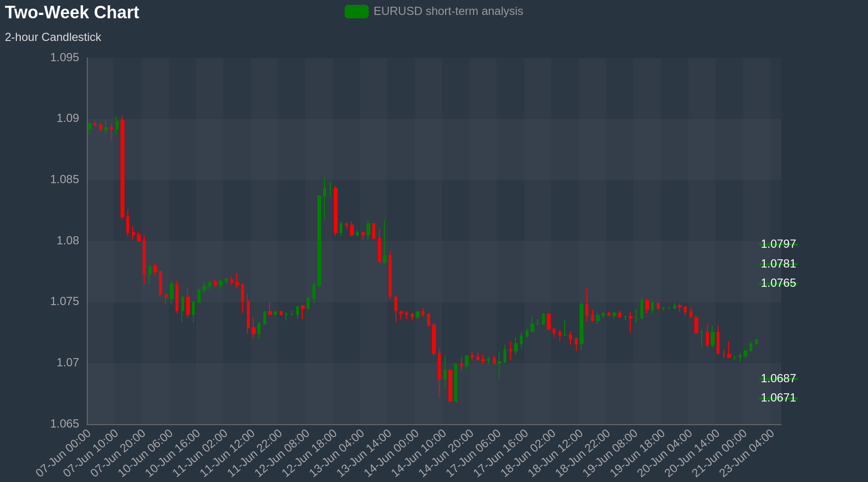Click the 1.075 y-axis label
Screen dimensions: 868x482
[65, 302]
